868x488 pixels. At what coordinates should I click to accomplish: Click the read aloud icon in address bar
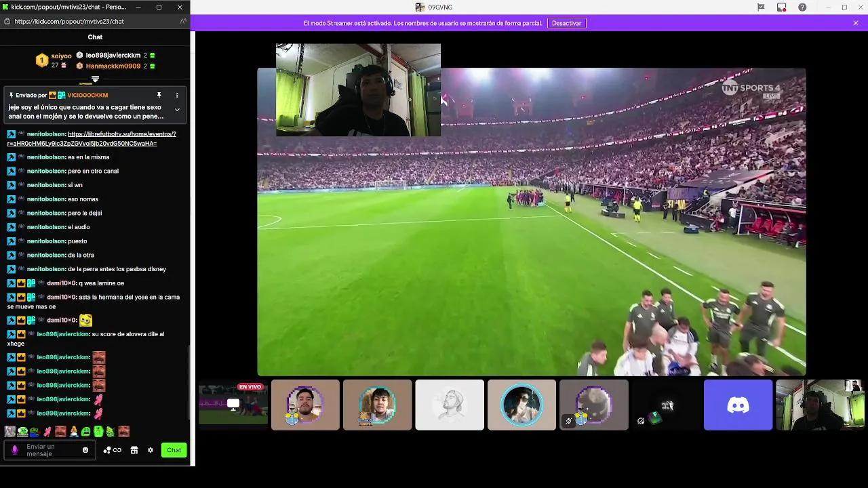(x=182, y=22)
